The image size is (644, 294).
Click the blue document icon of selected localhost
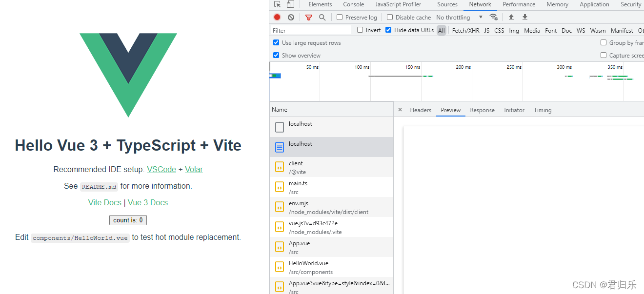coord(280,147)
